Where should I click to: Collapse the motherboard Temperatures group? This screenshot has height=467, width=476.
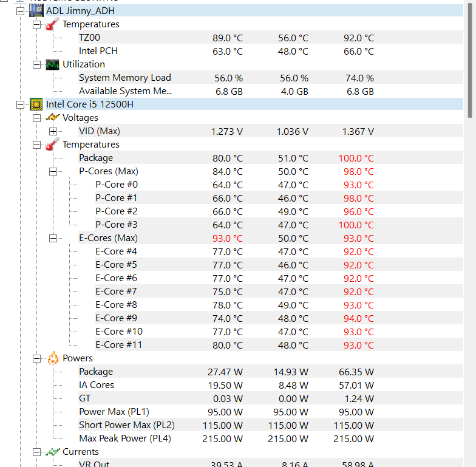36,24
